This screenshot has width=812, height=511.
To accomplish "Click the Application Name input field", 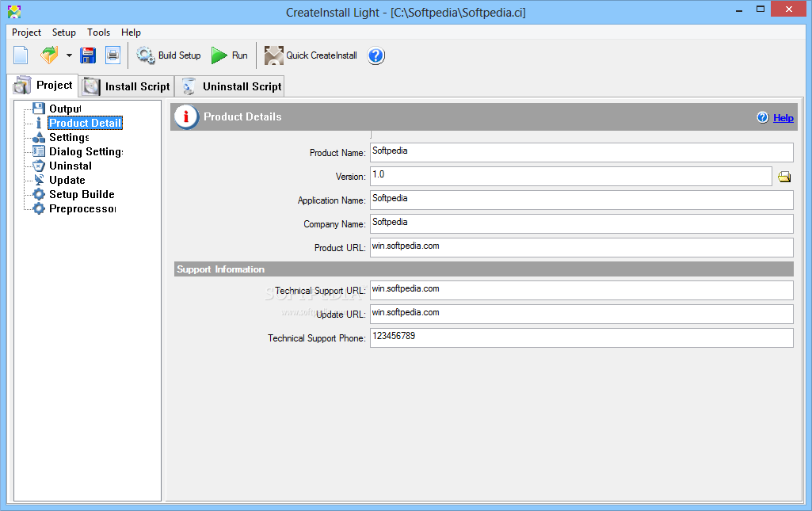I will (581, 200).
